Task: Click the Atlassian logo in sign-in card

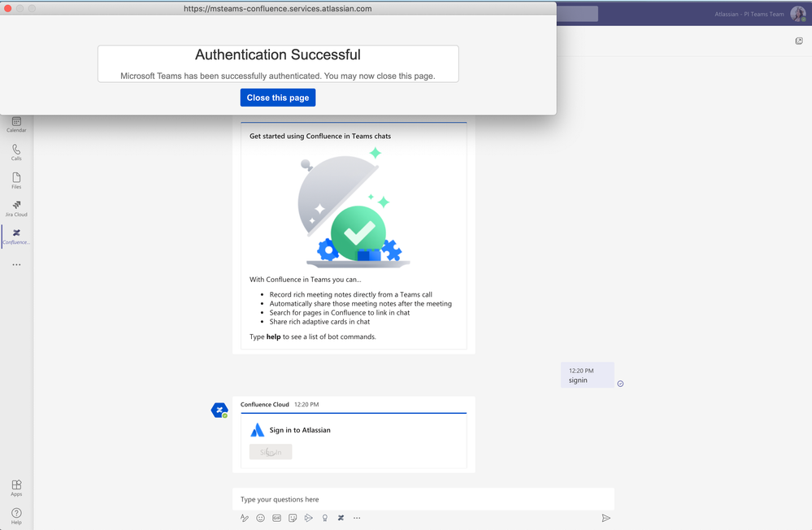Action: click(258, 430)
